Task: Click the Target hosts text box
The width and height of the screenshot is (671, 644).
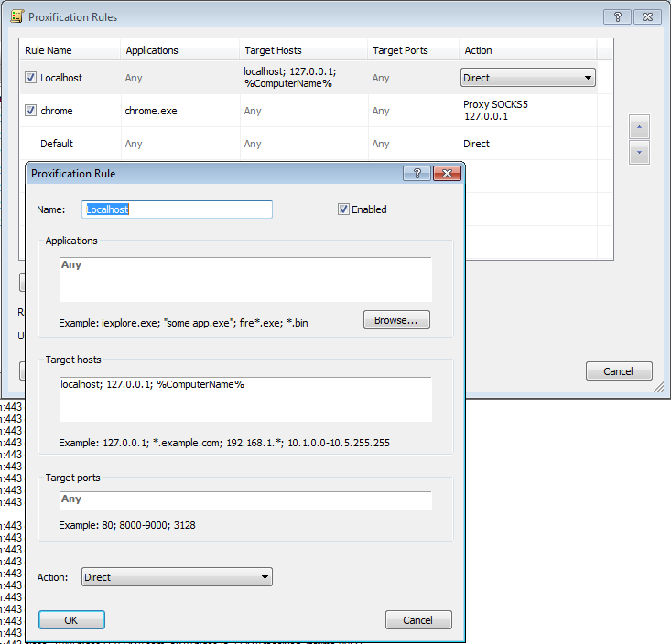Action: pos(245,399)
